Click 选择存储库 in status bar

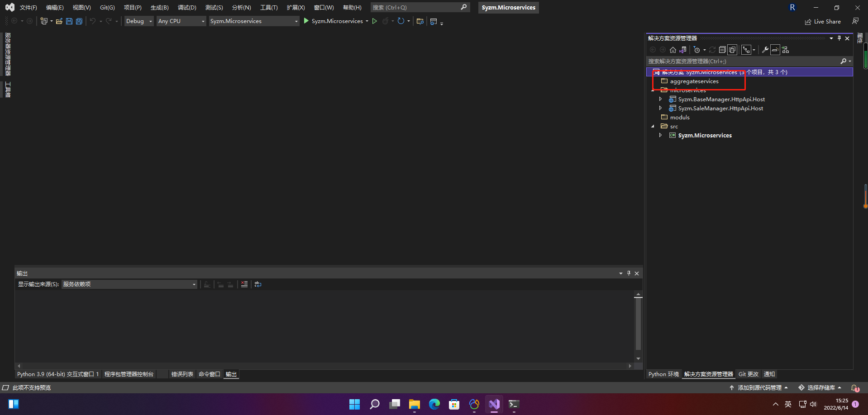[x=820, y=388]
